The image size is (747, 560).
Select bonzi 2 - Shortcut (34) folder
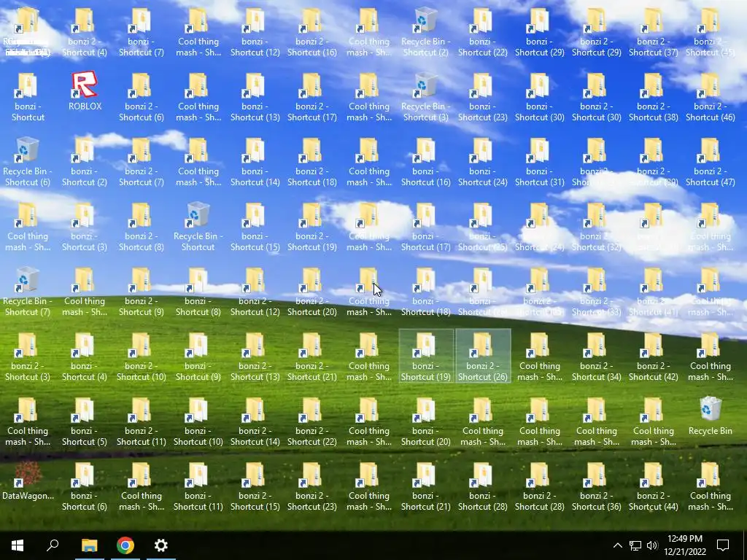(597, 356)
